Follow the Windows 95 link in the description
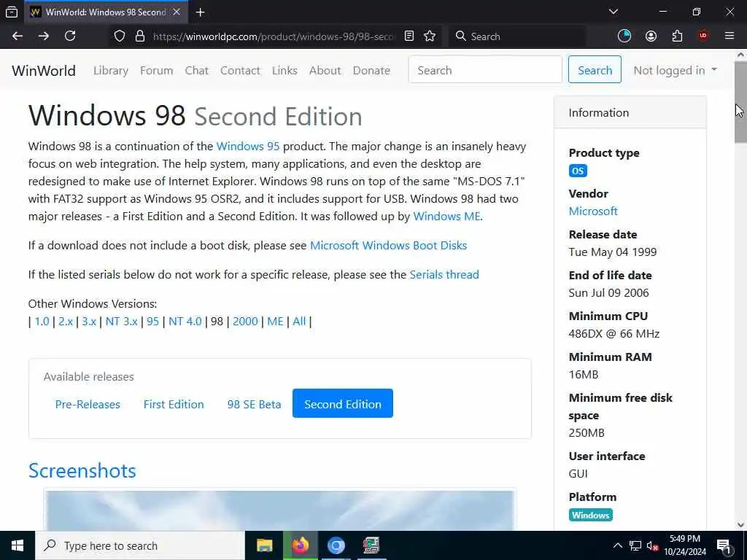Image resolution: width=747 pixels, height=560 pixels. tap(248, 146)
